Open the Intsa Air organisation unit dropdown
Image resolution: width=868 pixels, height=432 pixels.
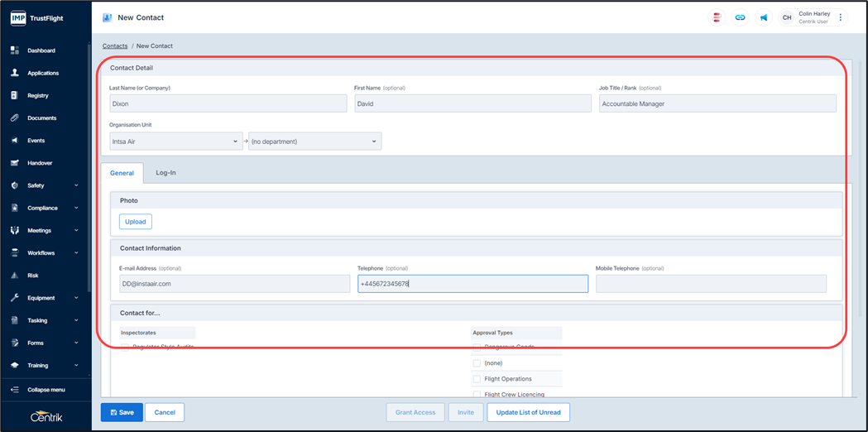(175, 142)
